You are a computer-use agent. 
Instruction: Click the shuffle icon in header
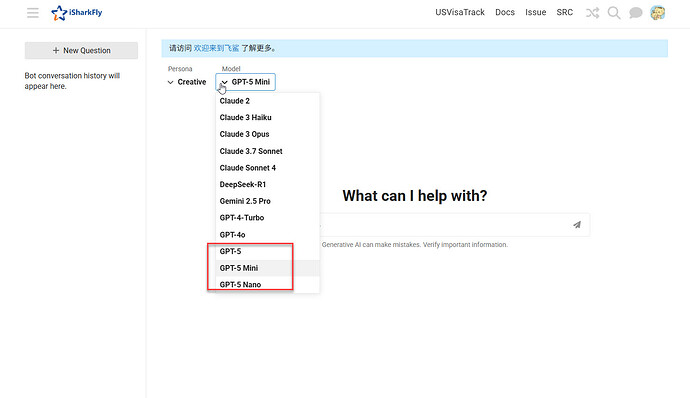[x=592, y=13]
